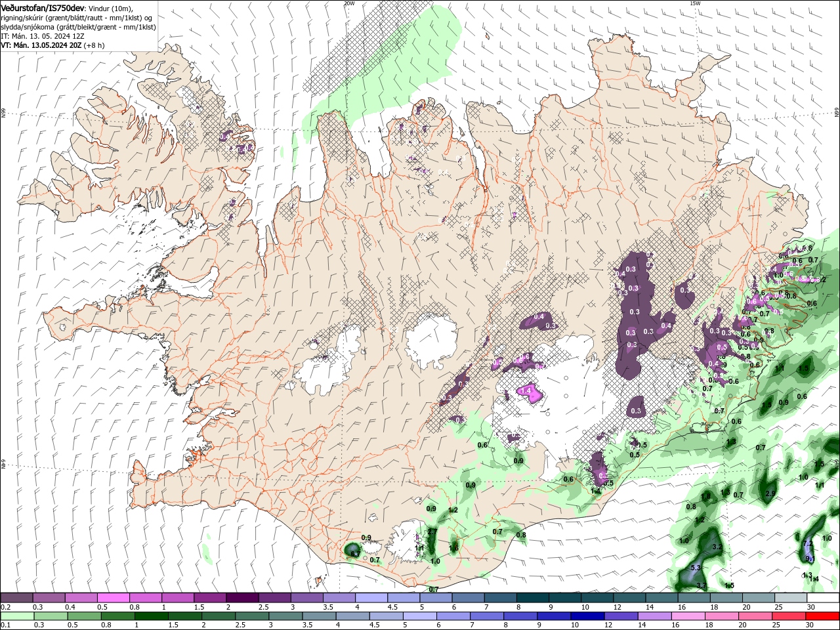Click the 5.3 precipitation value offshore

click(x=696, y=568)
